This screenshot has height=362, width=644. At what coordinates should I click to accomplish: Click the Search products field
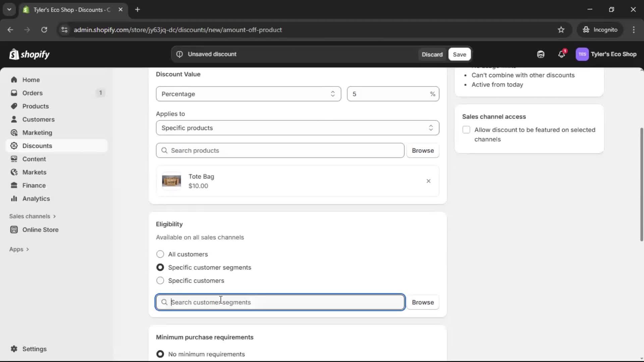pos(280,150)
